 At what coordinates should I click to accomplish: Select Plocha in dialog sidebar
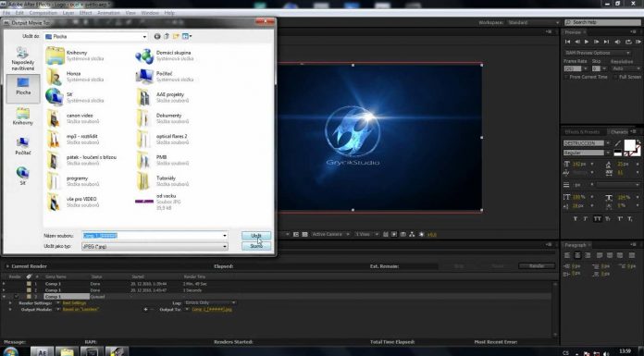point(23,88)
